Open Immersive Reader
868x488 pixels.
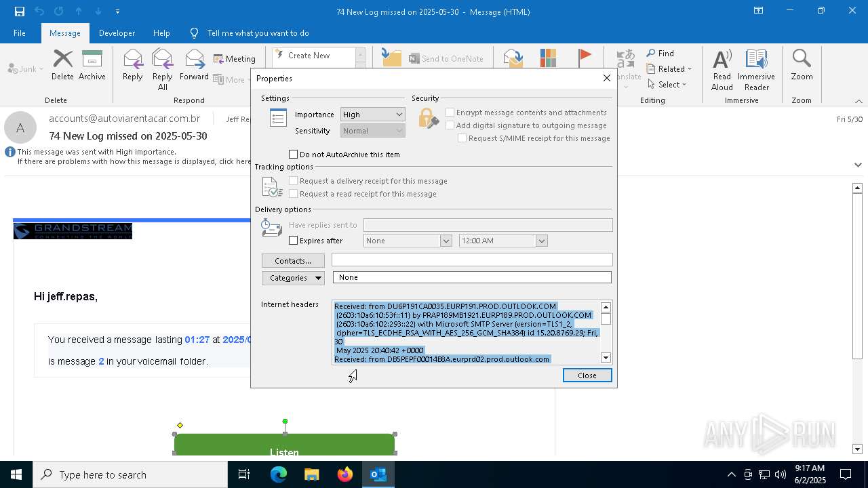(756, 70)
